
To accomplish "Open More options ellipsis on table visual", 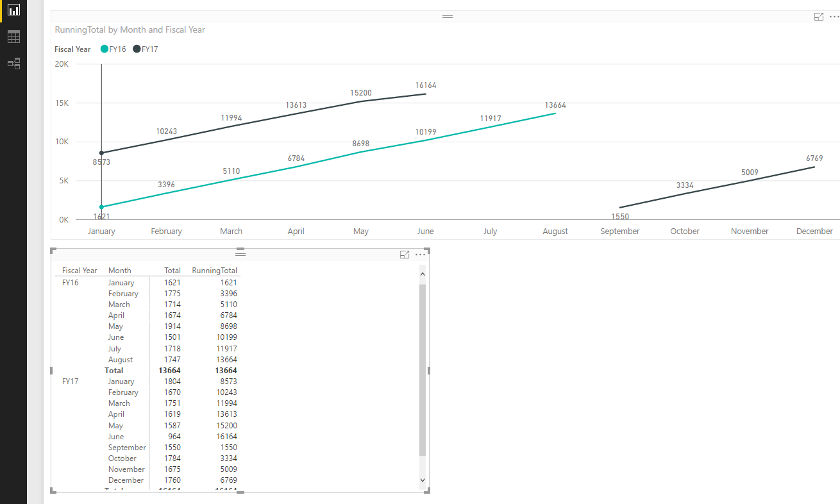I will click(420, 255).
